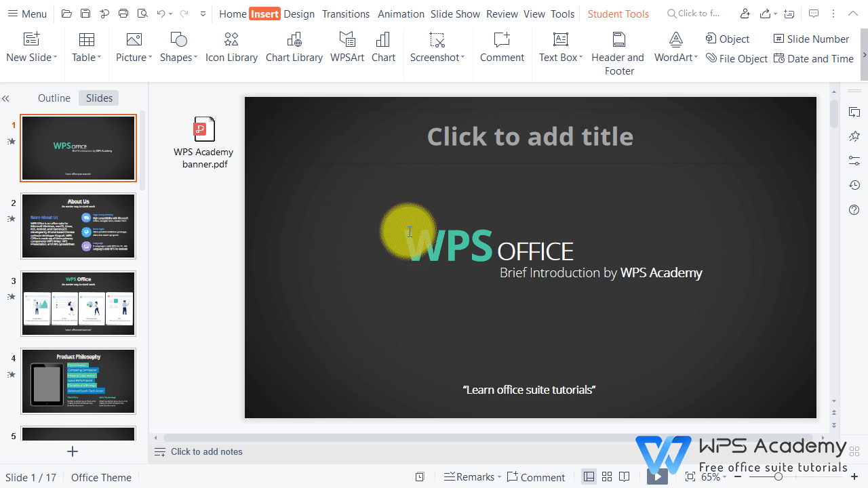This screenshot has height=488, width=868.
Task: Start the slideshow from the status bar
Action: click(656, 476)
